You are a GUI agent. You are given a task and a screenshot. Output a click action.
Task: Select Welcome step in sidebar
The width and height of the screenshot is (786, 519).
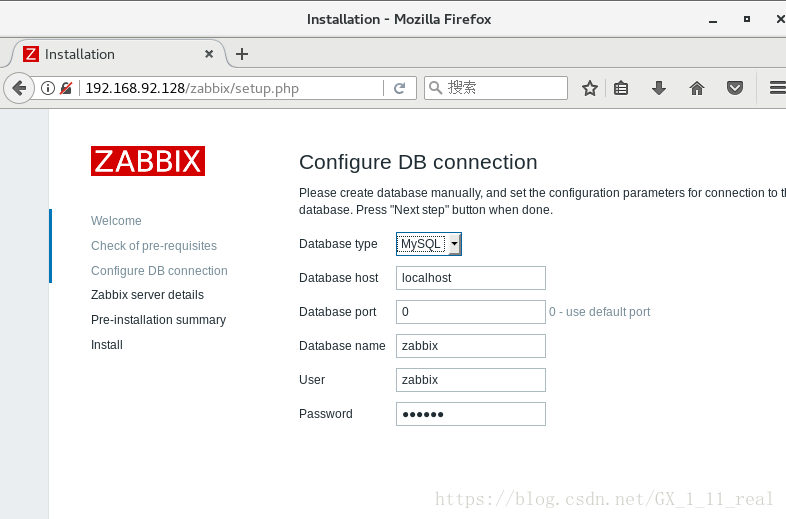[116, 221]
